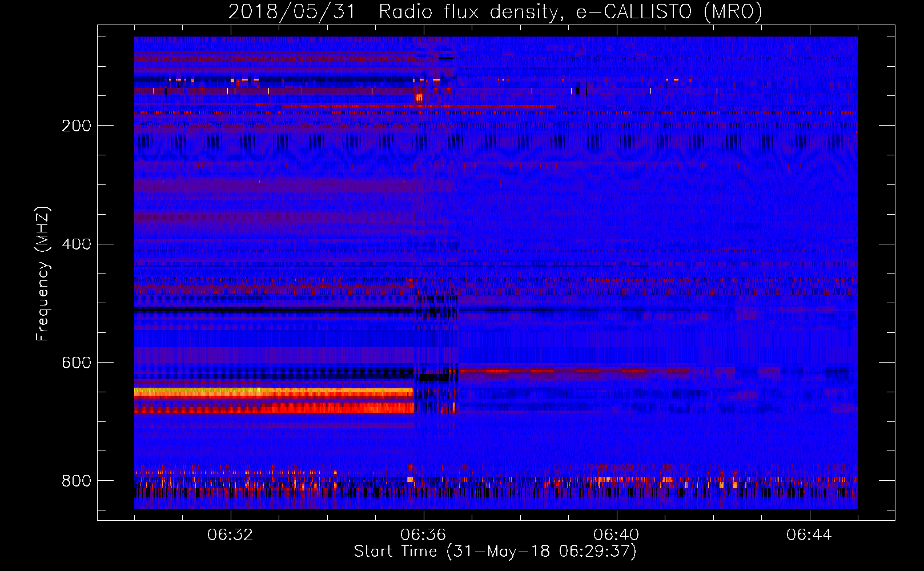Click the 06:40 time tick label
The width and height of the screenshot is (924, 571).
point(616,534)
